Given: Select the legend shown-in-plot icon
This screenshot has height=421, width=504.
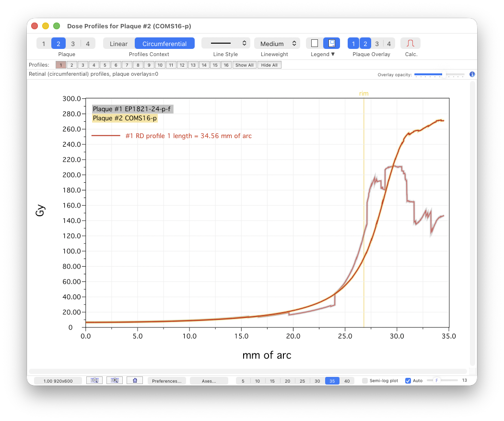Looking at the screenshot, I should (x=331, y=44).
